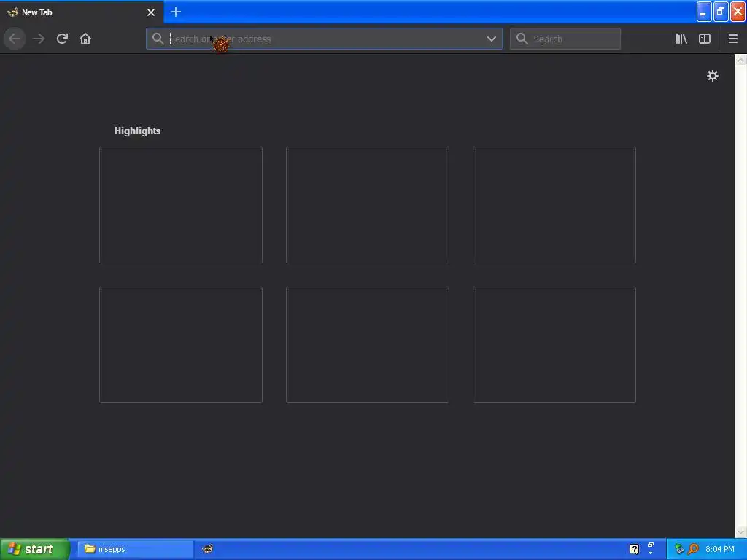Click the address bar search field
The image size is (747, 560).
click(x=324, y=39)
